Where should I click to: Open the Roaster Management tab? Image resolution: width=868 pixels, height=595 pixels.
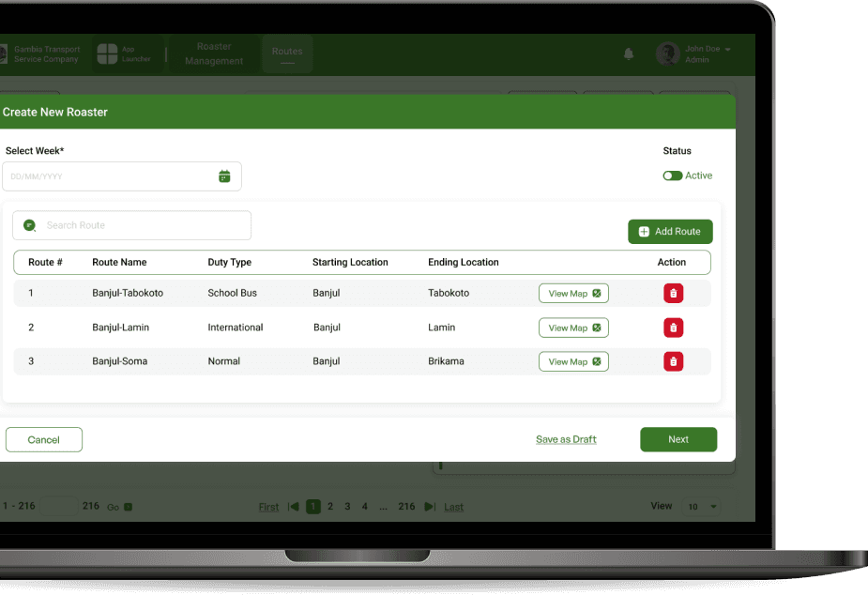(214, 53)
